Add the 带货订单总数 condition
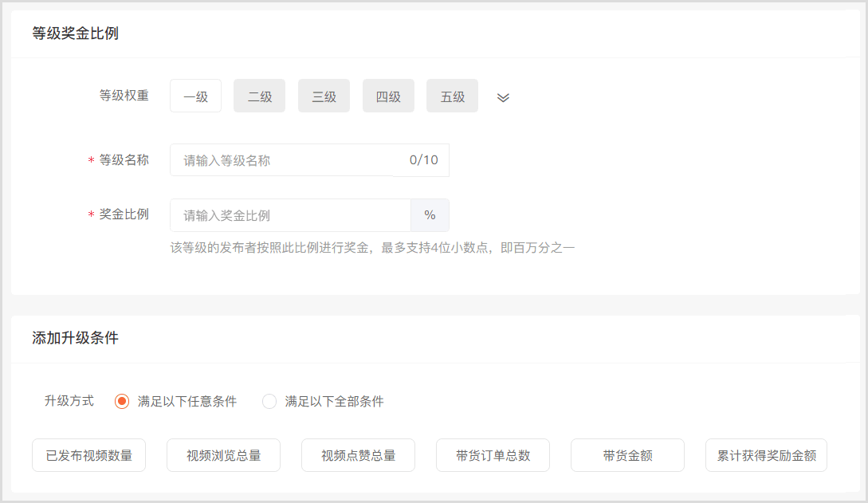The image size is (868, 503). 493,456
